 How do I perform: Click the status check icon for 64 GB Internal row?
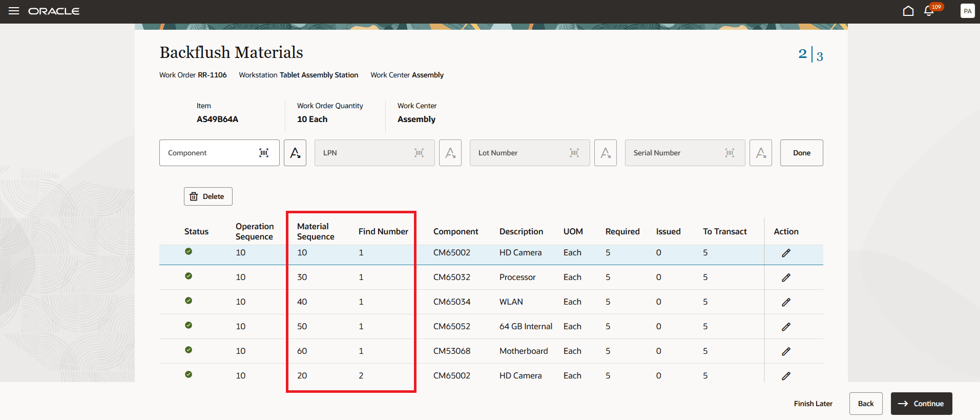tap(189, 325)
